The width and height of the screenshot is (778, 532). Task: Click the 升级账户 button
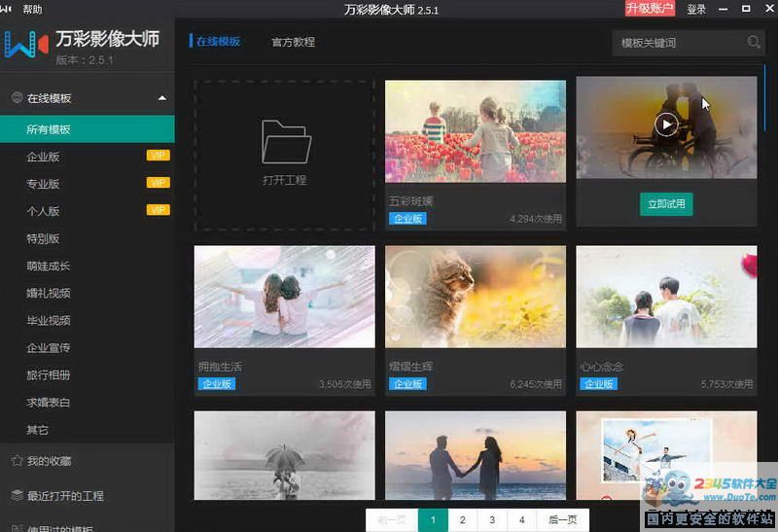pos(650,9)
